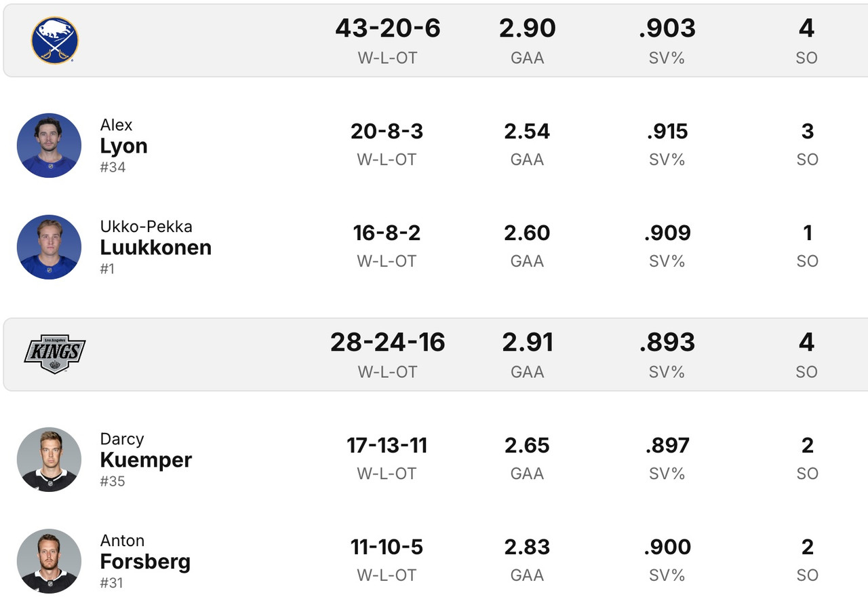868x612 pixels.
Task: Open Ukko-Pekka Luukkonen's headshot photo
Action: (49, 247)
